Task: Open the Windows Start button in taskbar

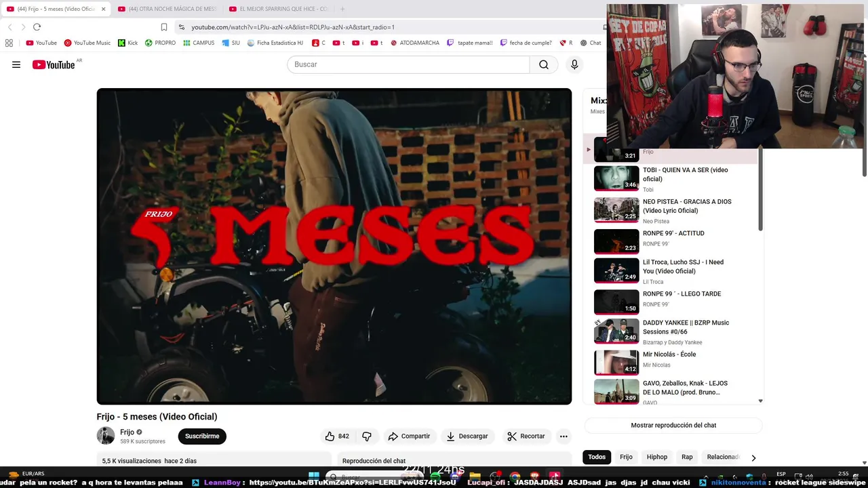Action: coord(314,476)
